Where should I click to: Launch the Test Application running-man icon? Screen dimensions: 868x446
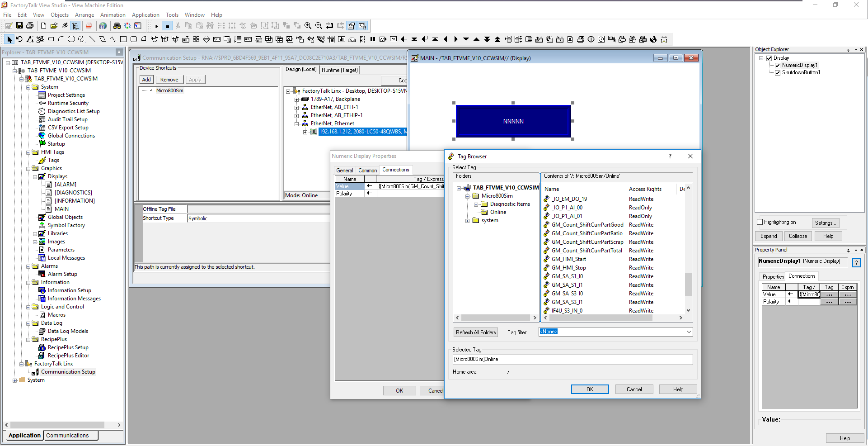pos(65,26)
